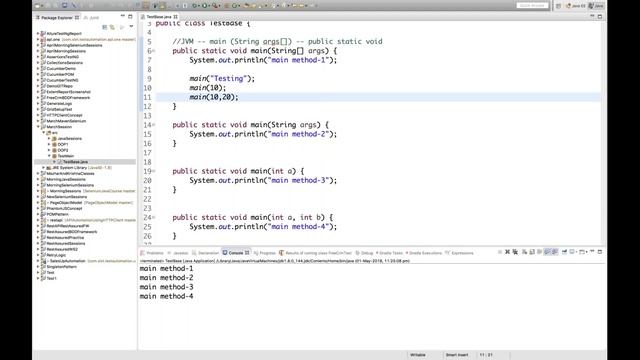Select the Package Explorer tab

tap(57, 18)
